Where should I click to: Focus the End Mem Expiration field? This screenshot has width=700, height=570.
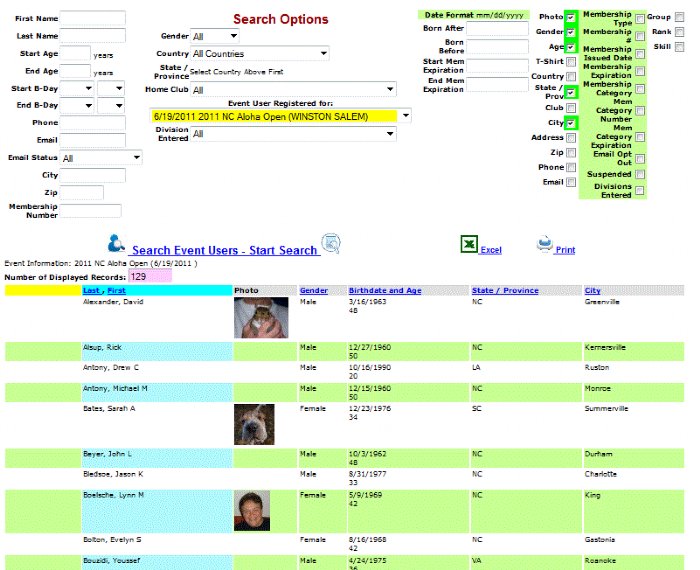click(x=497, y=85)
